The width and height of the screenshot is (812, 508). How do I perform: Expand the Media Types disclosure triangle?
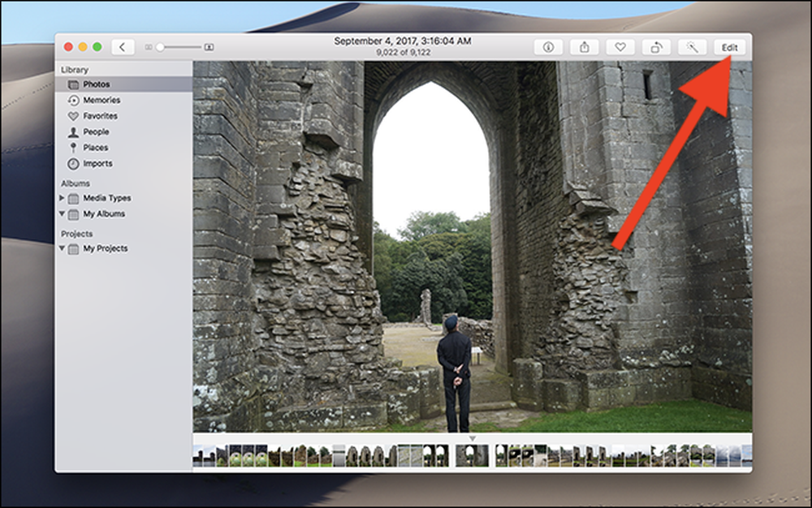[x=62, y=198]
